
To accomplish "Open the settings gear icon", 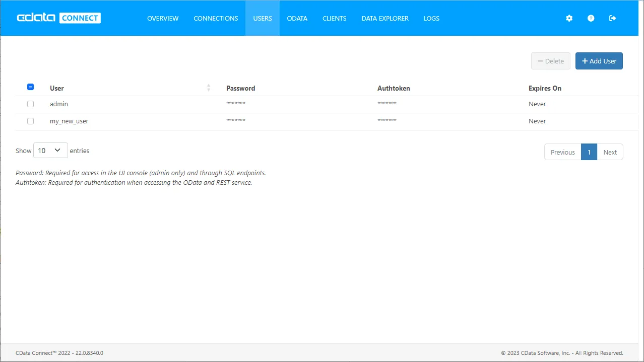I will (x=569, y=18).
